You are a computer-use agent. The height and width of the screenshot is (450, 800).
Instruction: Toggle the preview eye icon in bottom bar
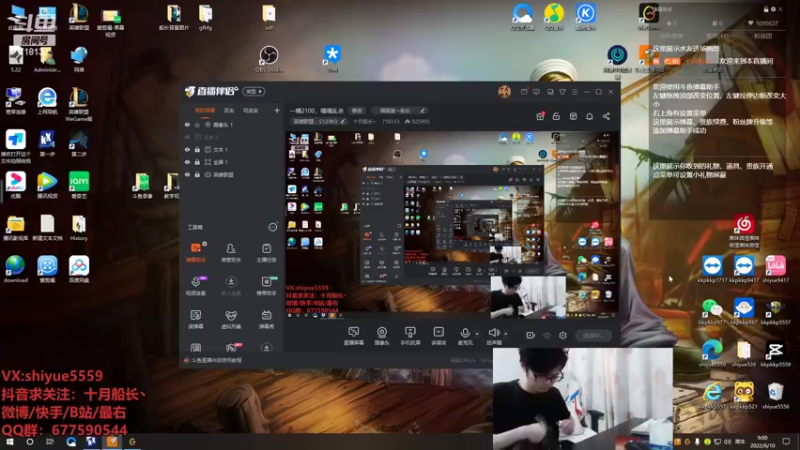(547, 335)
